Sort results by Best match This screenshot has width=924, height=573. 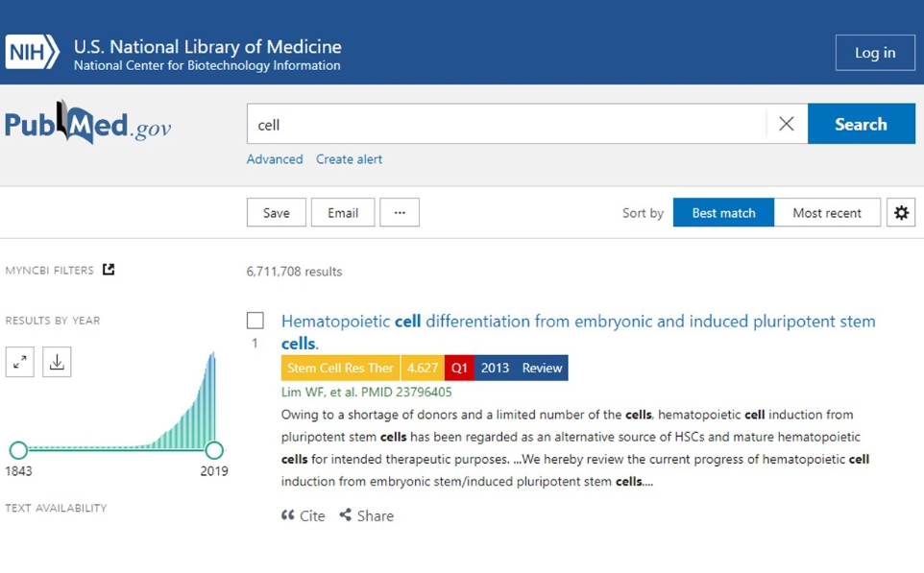pyautogui.click(x=723, y=213)
